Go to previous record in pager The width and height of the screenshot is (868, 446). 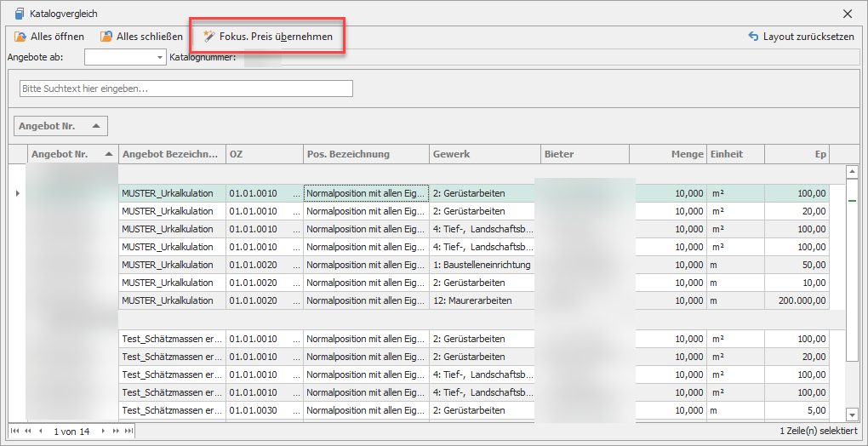click(41, 432)
